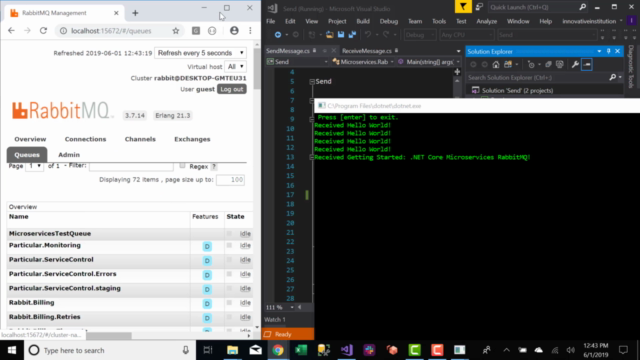
Task: Open the Debug menu in Visual Studio
Action: 389,21
